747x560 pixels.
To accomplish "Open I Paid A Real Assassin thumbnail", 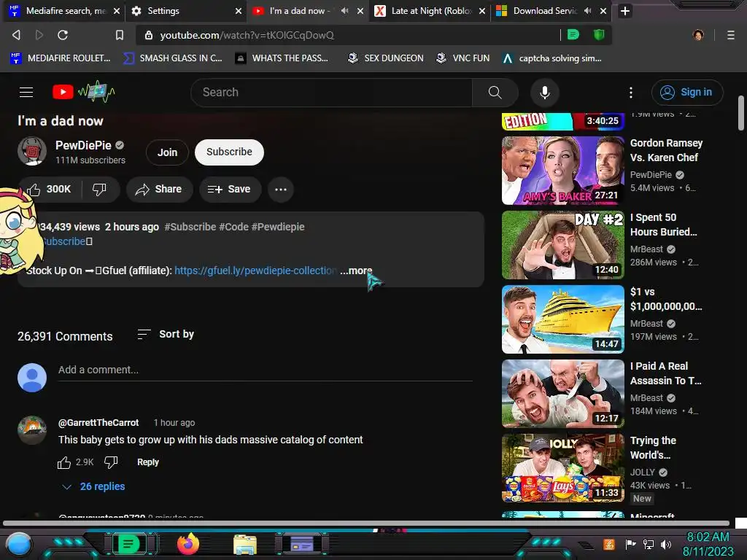I will coord(562,393).
